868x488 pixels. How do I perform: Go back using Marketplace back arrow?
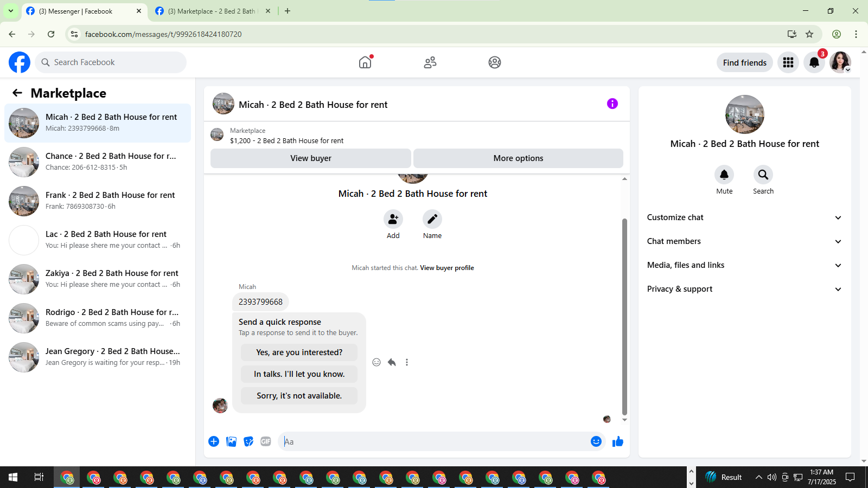(17, 93)
